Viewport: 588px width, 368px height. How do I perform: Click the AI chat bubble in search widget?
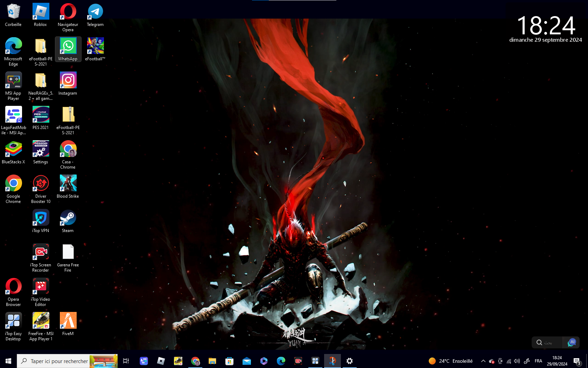coord(572,342)
